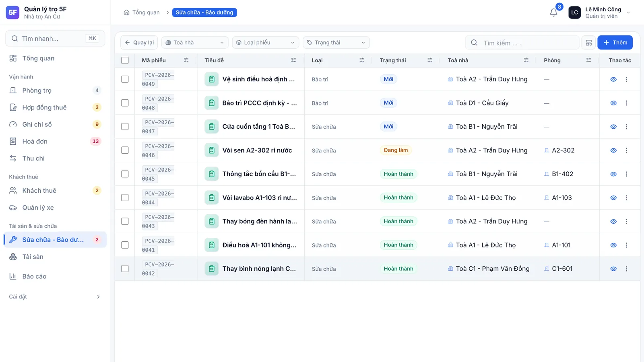Open Báo cáo sidebar item
The width and height of the screenshot is (644, 362).
pyautogui.click(x=55, y=276)
